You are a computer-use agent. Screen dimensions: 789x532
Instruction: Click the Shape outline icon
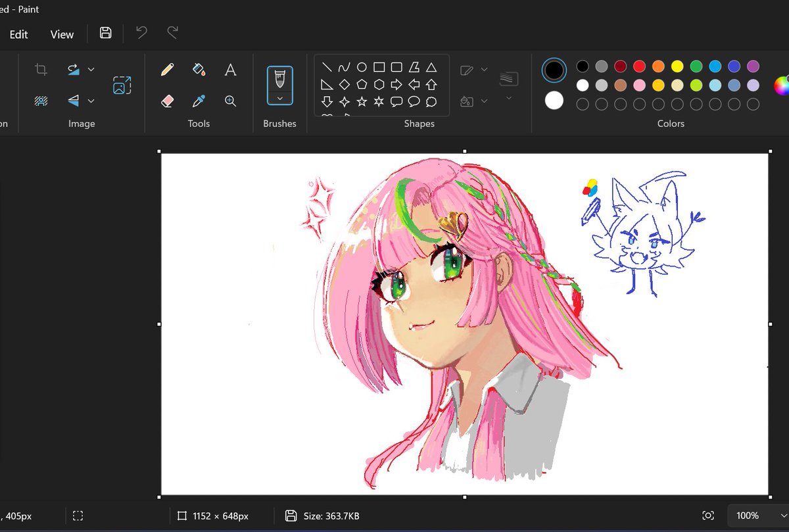[x=467, y=70]
